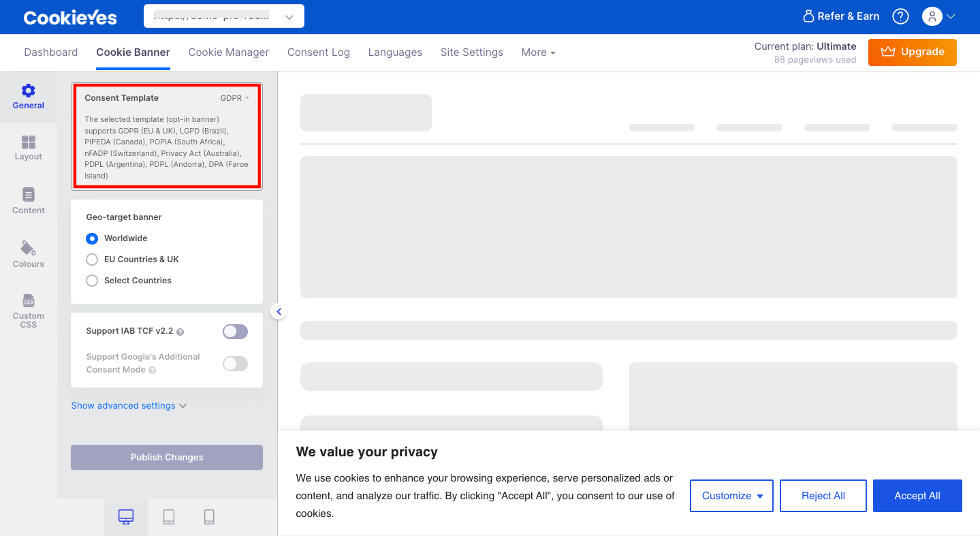Click the "Current plan: Ultimate" text
980x536 pixels.
click(805, 46)
